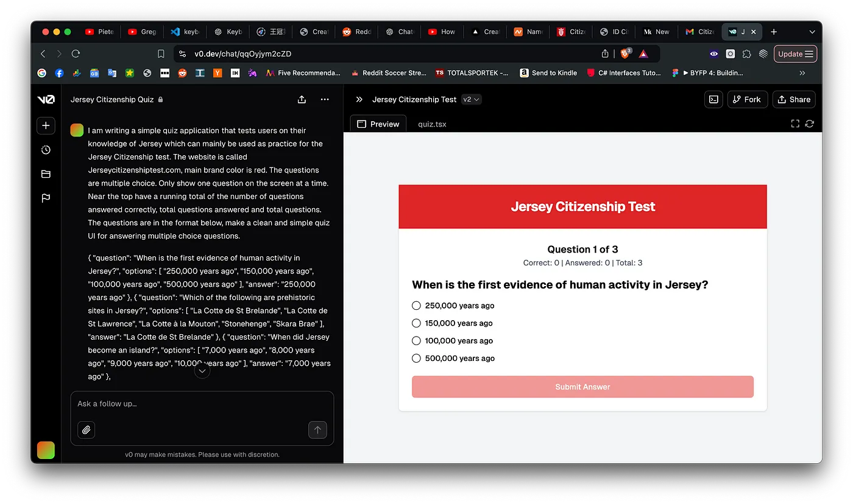The image size is (853, 504).
Task: Click the Brave Rewards triangle icon
Action: pos(643,54)
